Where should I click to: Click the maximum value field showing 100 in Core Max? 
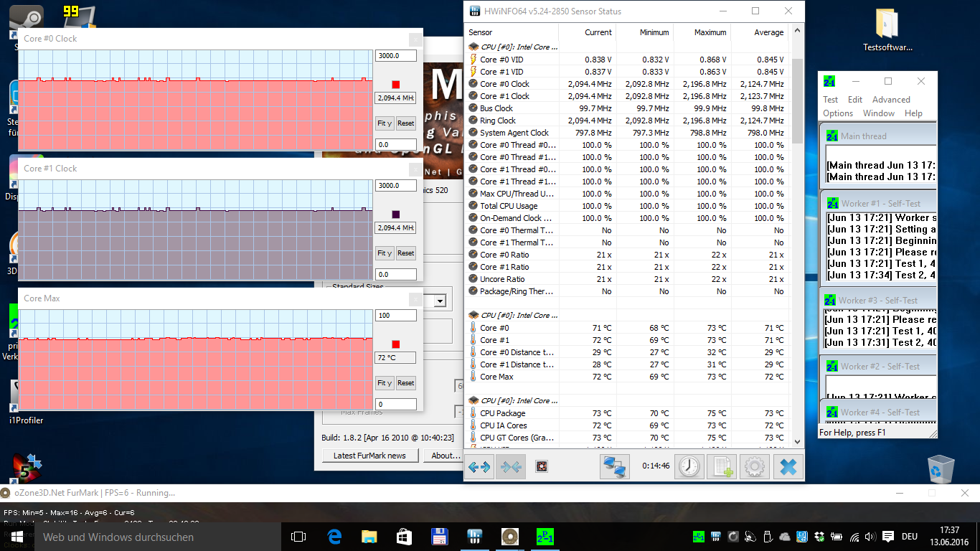coord(395,316)
